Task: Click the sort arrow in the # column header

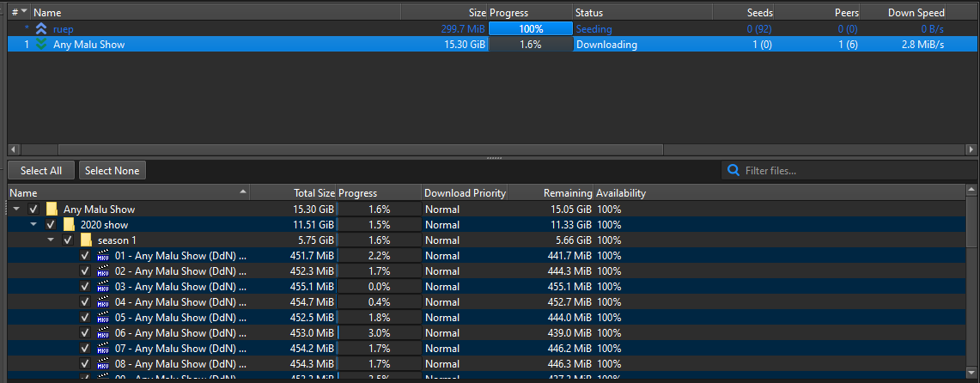Action: tap(24, 12)
